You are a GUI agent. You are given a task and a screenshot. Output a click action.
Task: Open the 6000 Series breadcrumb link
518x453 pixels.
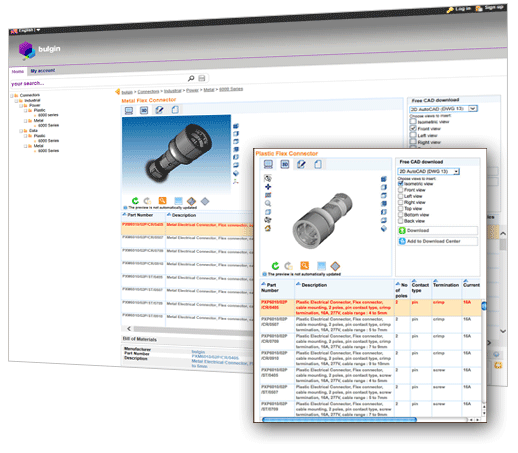point(231,89)
